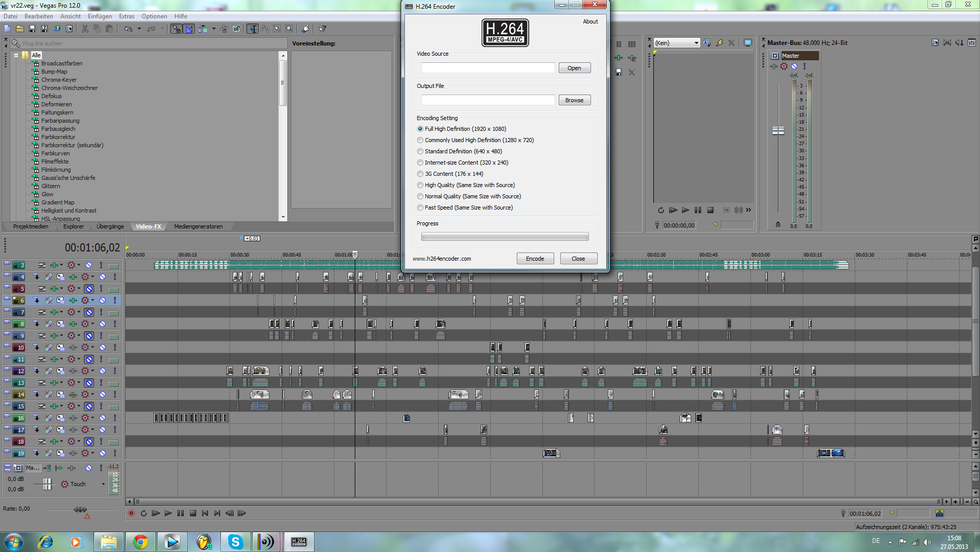Switch to the Mediengeneratoren tab
This screenshot has width=980, height=552.
(x=198, y=226)
